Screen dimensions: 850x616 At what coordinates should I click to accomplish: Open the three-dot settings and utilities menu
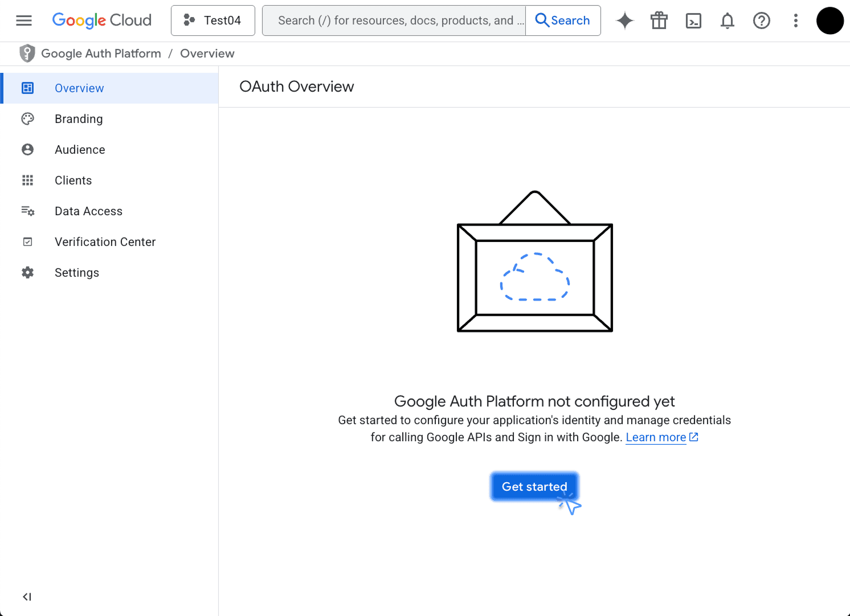click(x=796, y=20)
